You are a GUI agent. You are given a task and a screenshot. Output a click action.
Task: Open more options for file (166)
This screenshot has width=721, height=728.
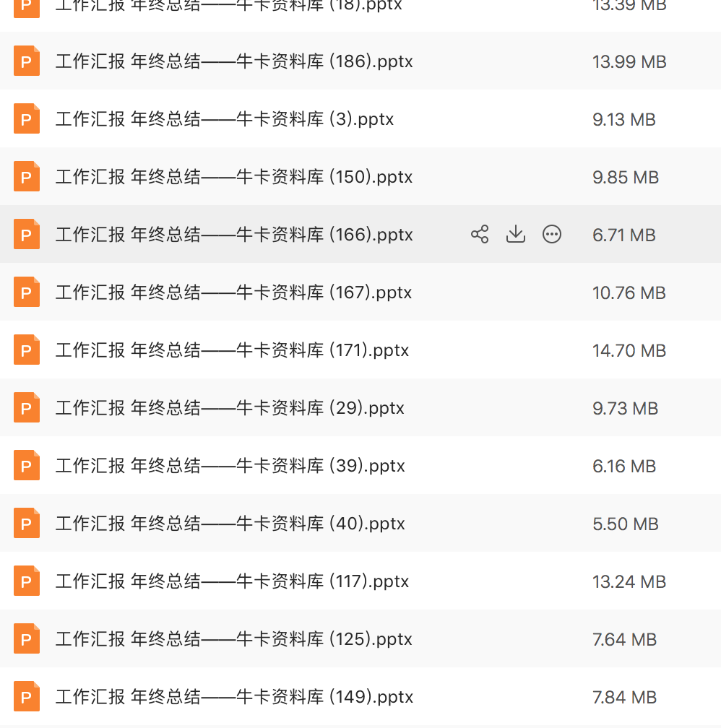pos(552,235)
